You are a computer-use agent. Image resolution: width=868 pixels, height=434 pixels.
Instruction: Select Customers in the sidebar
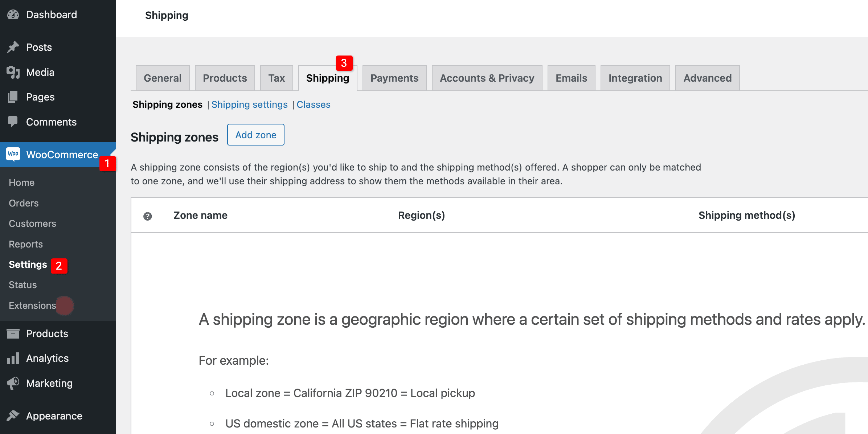pos(32,224)
